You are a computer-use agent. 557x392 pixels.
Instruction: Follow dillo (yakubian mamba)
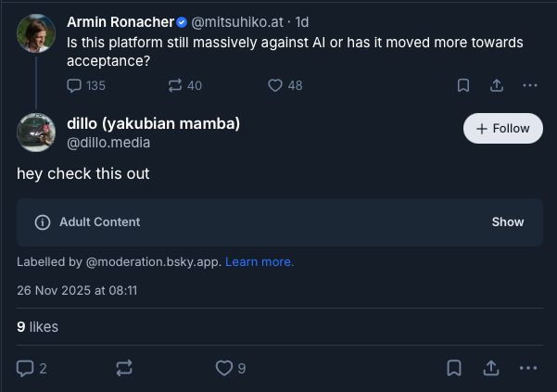pos(502,129)
